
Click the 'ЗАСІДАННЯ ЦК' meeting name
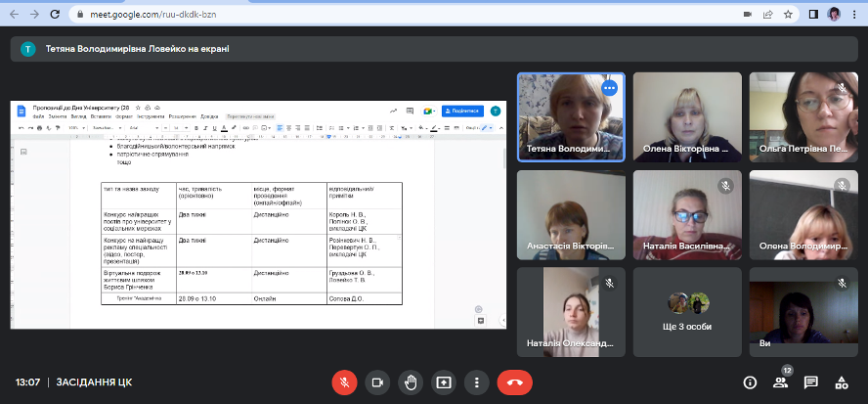point(94,382)
